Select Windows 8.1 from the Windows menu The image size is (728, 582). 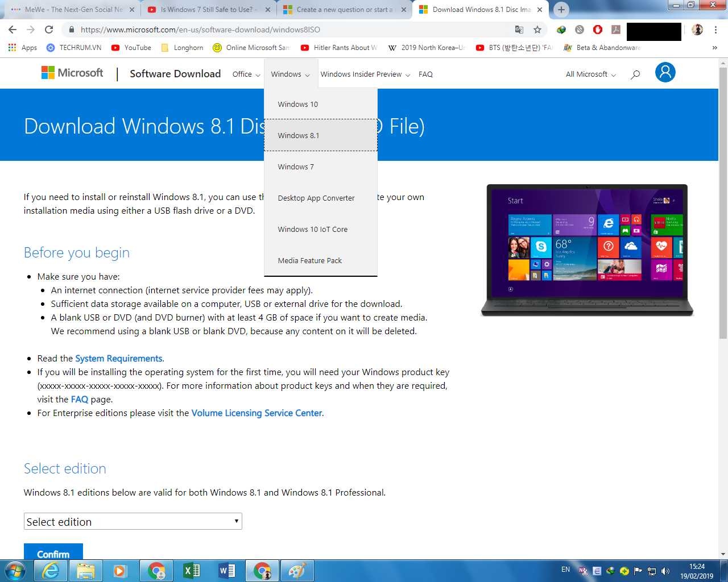pos(321,135)
